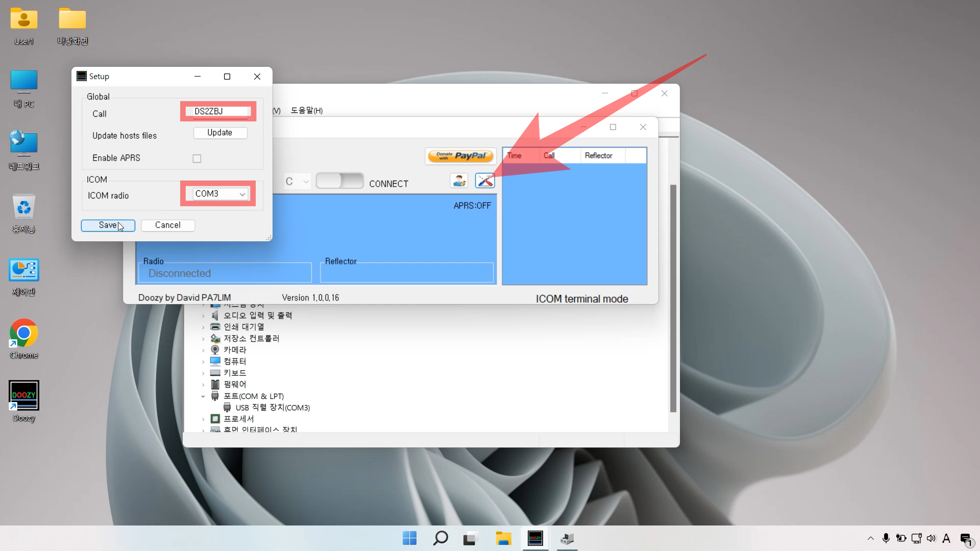Screen dimensions: 980x551
Task: Expand the 키보드 device node
Action: pyautogui.click(x=203, y=373)
